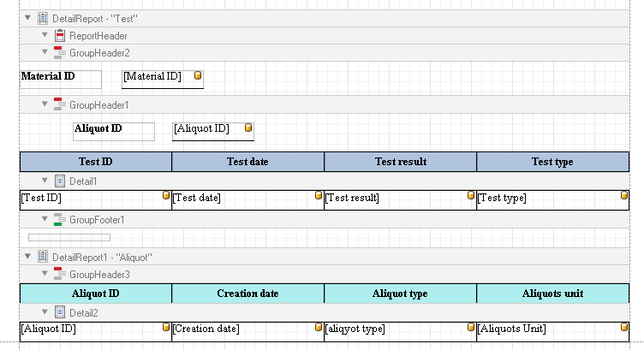Image resolution: width=644 pixels, height=350 pixels.
Task: Collapse the GroupHeader3 band
Action: 45,275
